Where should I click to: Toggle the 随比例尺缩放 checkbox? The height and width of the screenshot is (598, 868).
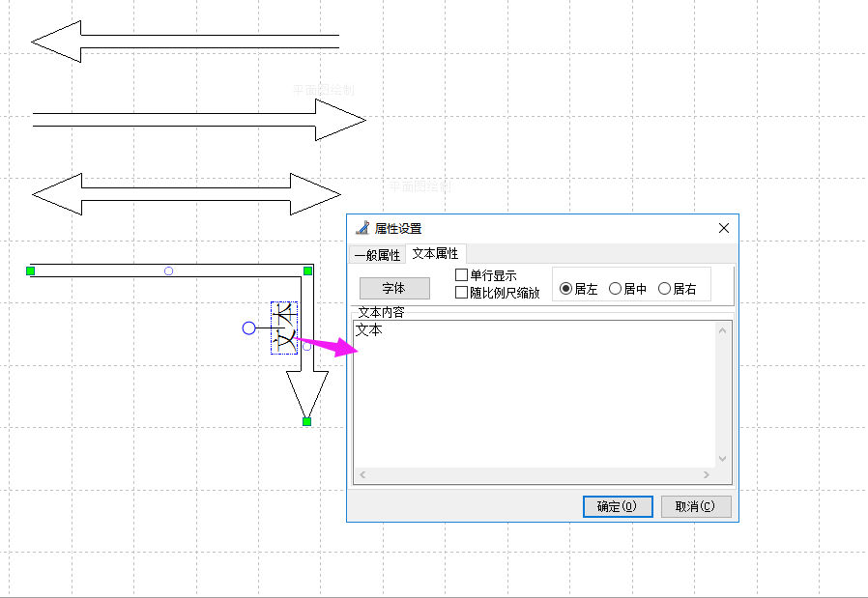tap(461, 292)
